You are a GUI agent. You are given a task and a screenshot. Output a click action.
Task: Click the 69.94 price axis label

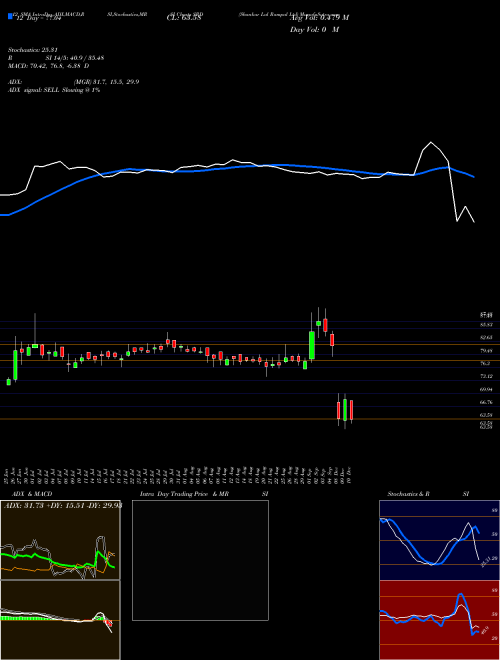click(487, 389)
